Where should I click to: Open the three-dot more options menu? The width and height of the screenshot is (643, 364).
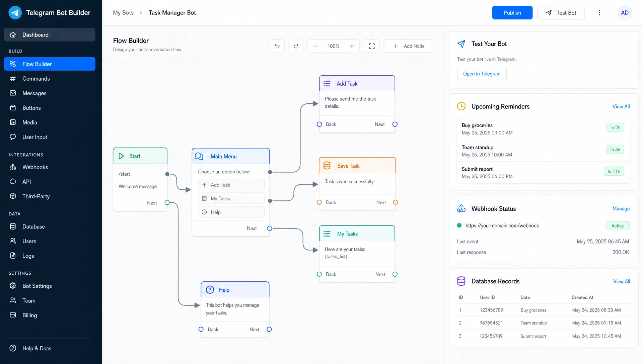click(599, 13)
